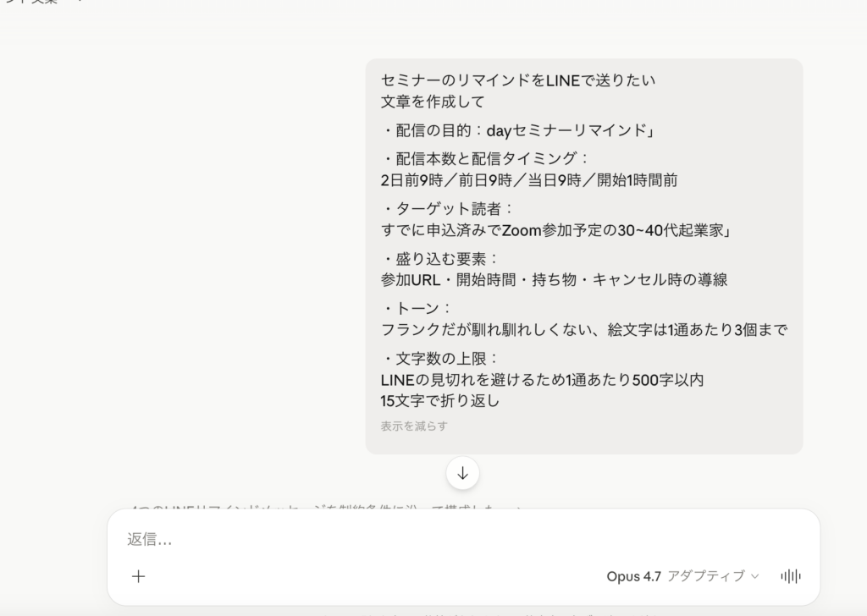
Task: Click the 配信本数と配信タイミング heading
Action: pyautogui.click(x=485, y=159)
